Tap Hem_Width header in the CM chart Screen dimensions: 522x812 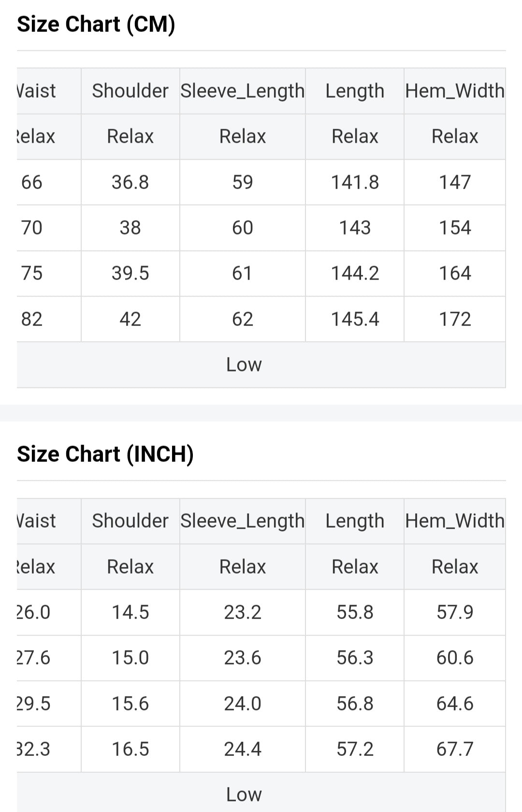tap(454, 91)
